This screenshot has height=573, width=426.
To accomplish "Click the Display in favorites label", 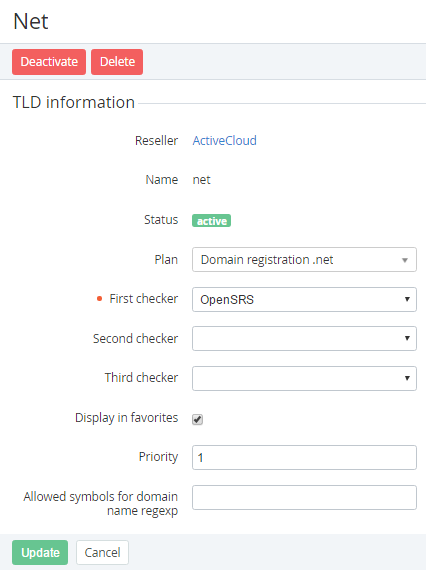I will point(126,417).
